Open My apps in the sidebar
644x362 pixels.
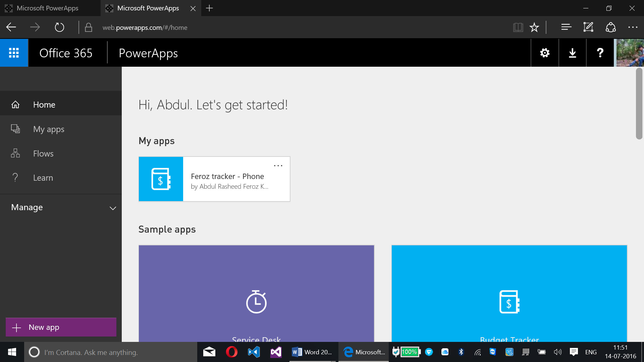(61, 129)
